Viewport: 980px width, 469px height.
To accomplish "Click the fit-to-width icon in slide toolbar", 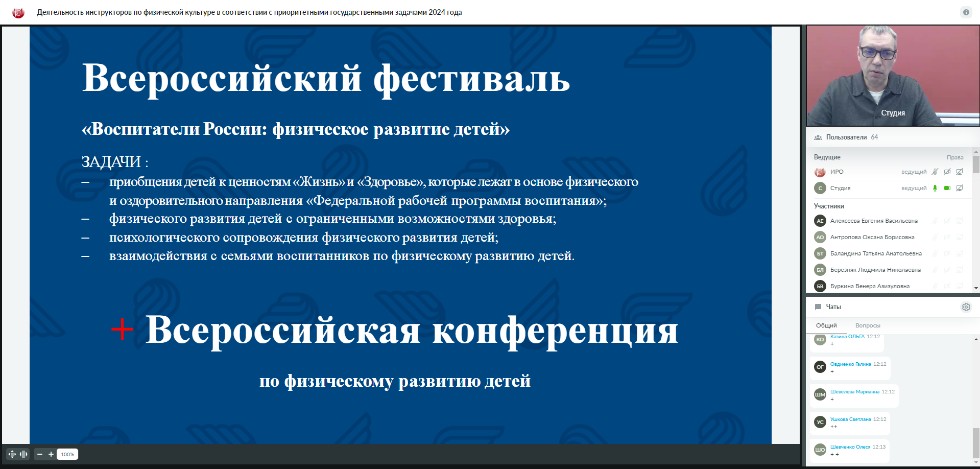I will pyautogui.click(x=23, y=454).
